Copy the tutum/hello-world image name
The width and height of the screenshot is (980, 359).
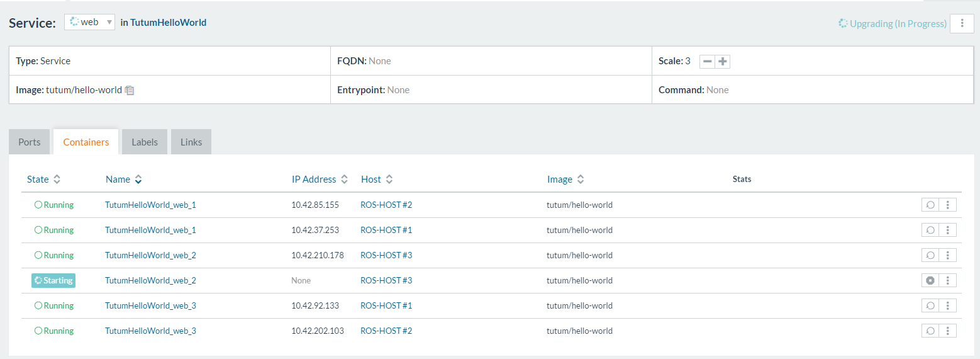pyautogui.click(x=130, y=90)
